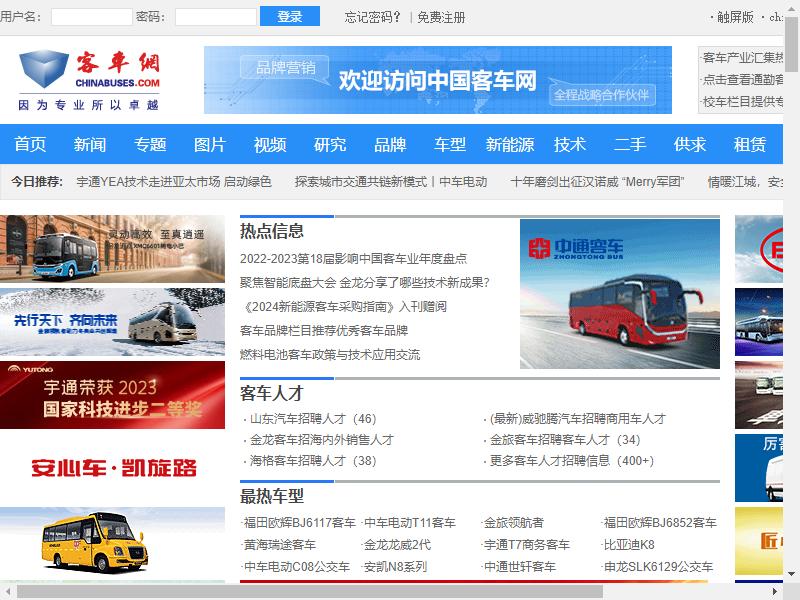Click the horizontal scrollbar right arrow

775,591
